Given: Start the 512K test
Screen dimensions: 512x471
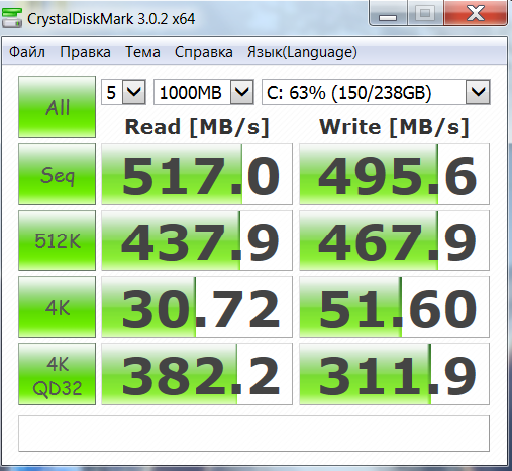Looking at the screenshot, I should (x=57, y=240).
